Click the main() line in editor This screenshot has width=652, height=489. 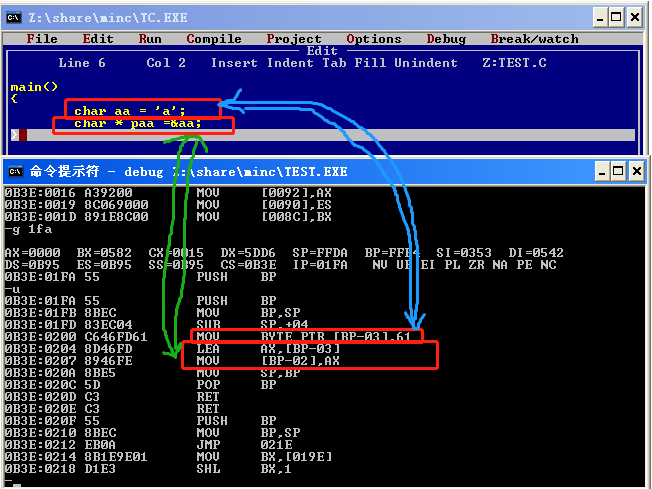34,87
